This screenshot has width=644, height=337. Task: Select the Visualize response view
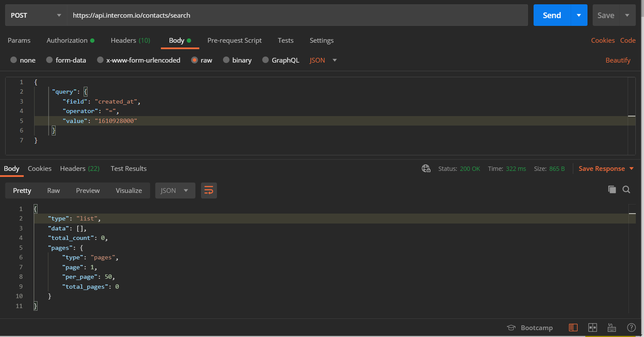coord(129,190)
